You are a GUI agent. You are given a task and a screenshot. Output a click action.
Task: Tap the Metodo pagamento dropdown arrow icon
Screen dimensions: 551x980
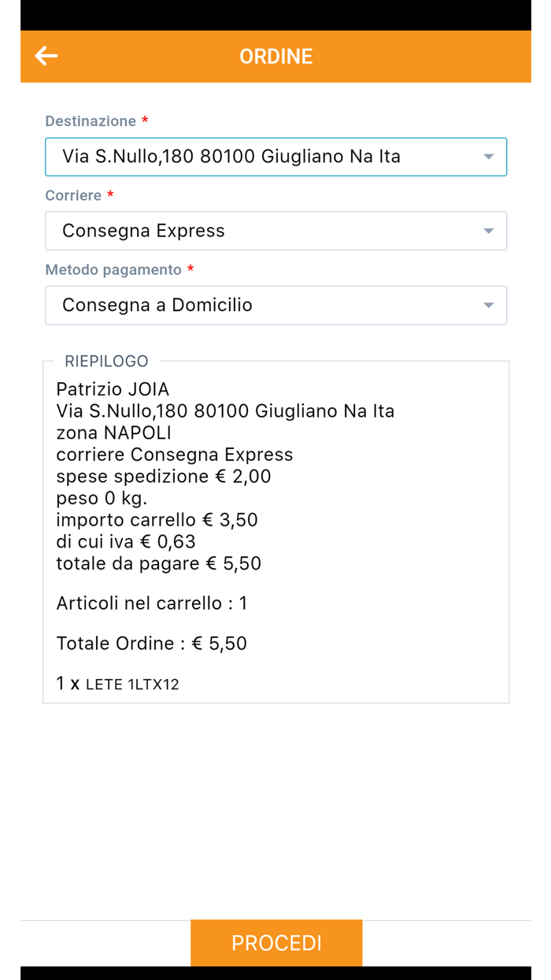488,305
